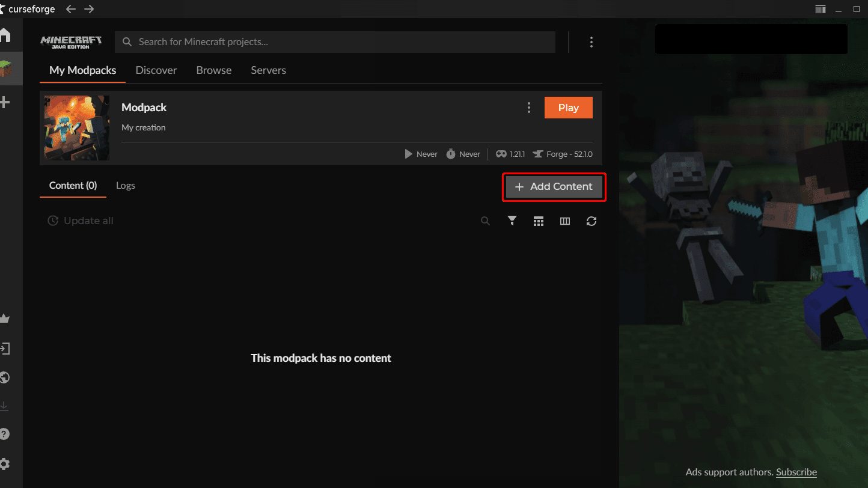Click the Add Content button
The width and height of the screenshot is (868, 488).
tap(554, 187)
